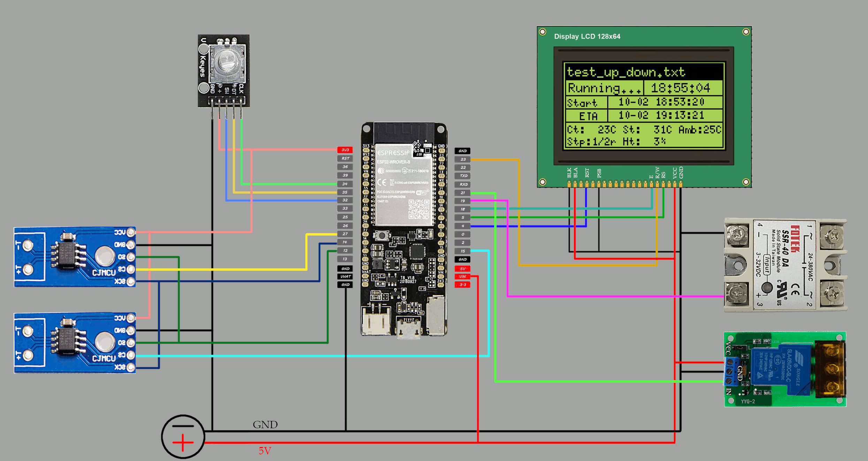868x461 pixels.
Task: Click the 'test_up_down.txt' filename on LCD
Action: (x=626, y=72)
